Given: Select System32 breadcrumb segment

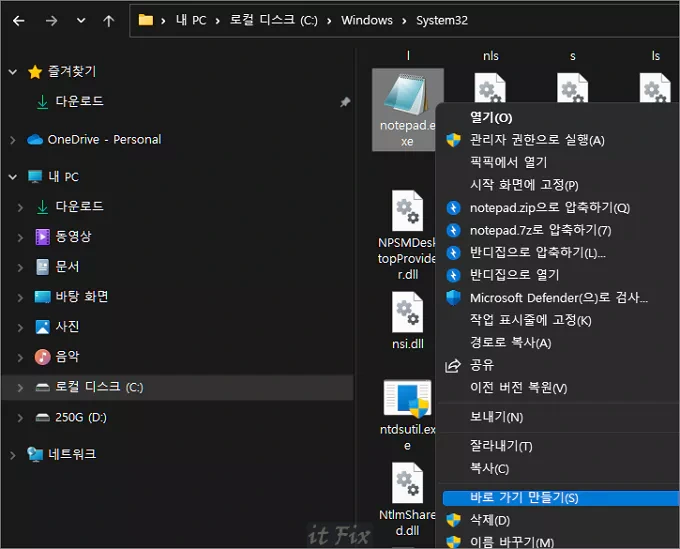Looking at the screenshot, I should click(442, 20).
